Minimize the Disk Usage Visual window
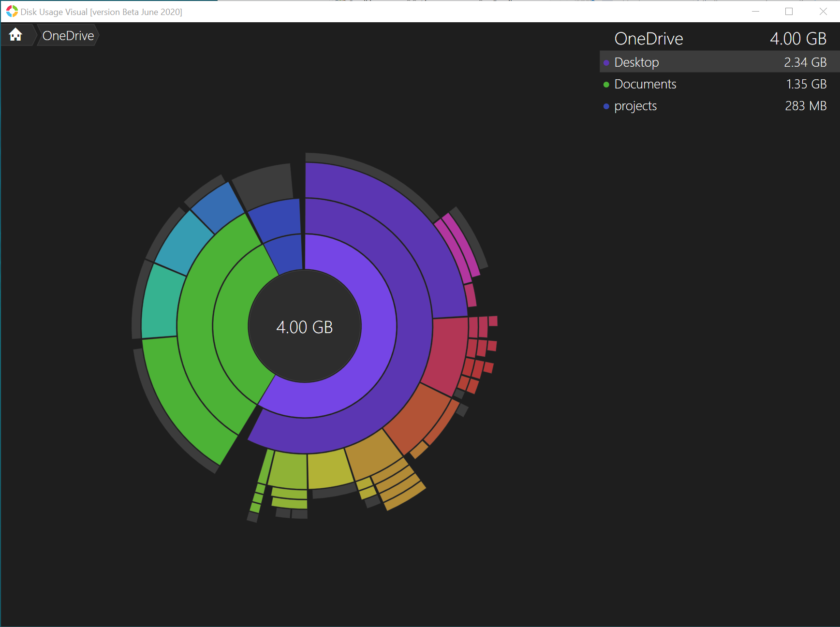Screen dimensions: 840x627 (x=755, y=11)
